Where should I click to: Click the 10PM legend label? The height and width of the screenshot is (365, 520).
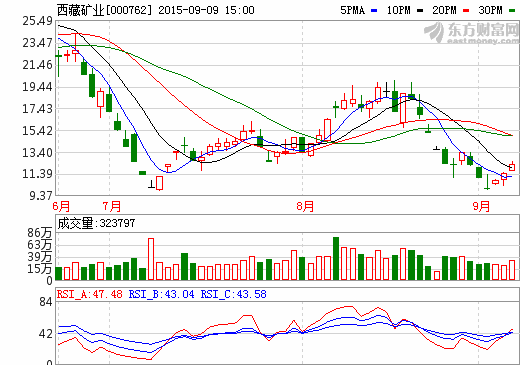[x=398, y=10]
